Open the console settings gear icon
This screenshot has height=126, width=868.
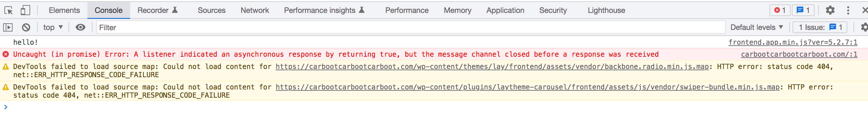pos(864,27)
